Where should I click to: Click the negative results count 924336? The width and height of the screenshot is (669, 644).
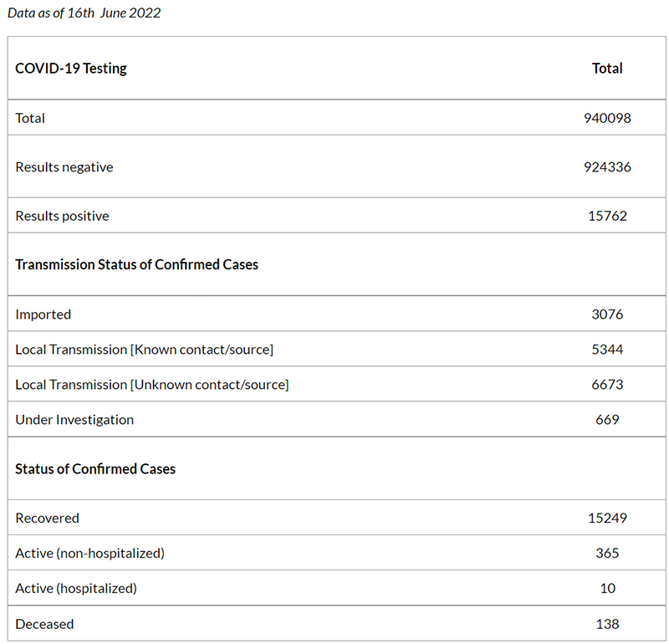click(607, 167)
